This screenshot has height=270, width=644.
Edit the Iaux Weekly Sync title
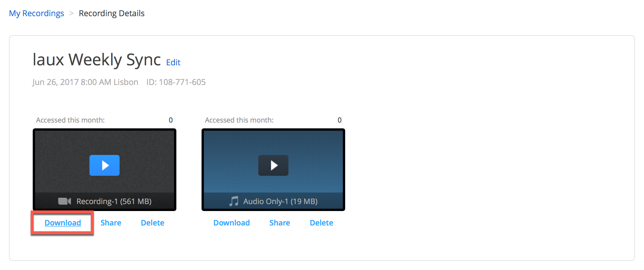173,62
